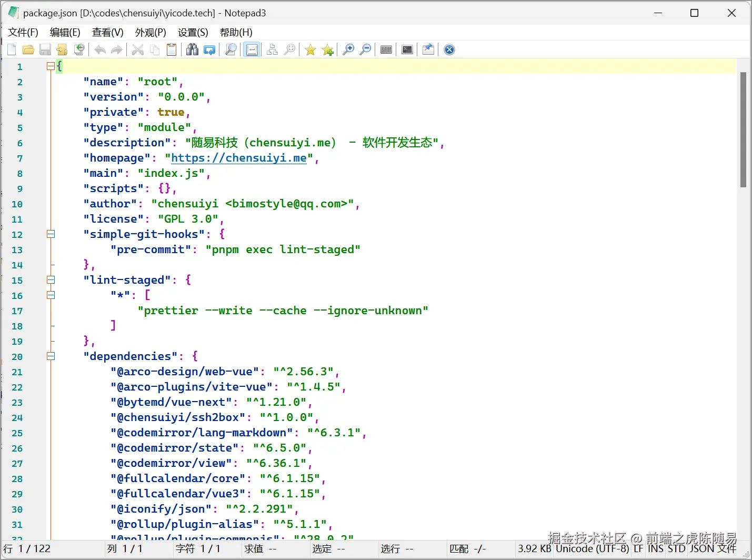
Task: Click the 3.92 KB file size field
Action: click(x=535, y=549)
